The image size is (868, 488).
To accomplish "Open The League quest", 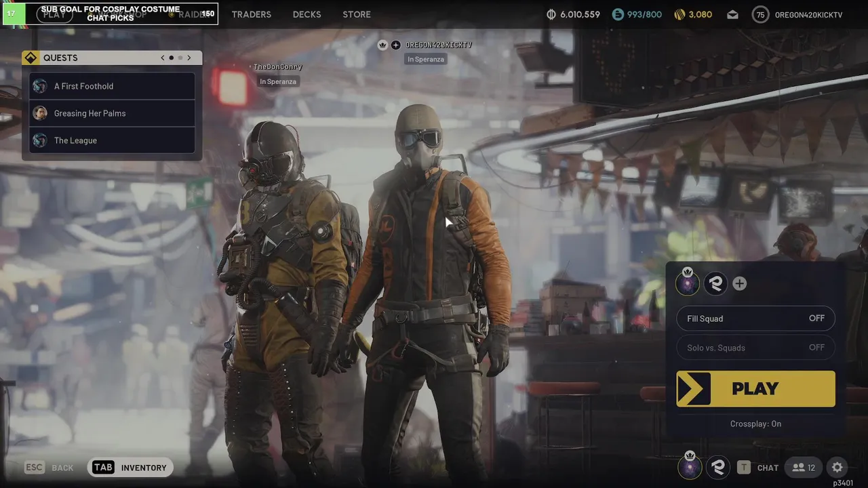I will pyautogui.click(x=112, y=140).
